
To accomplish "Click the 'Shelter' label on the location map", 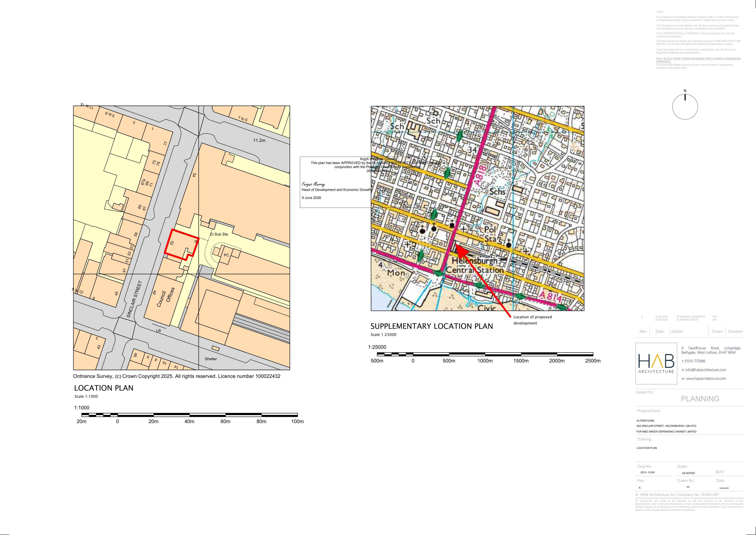I will [x=211, y=359].
